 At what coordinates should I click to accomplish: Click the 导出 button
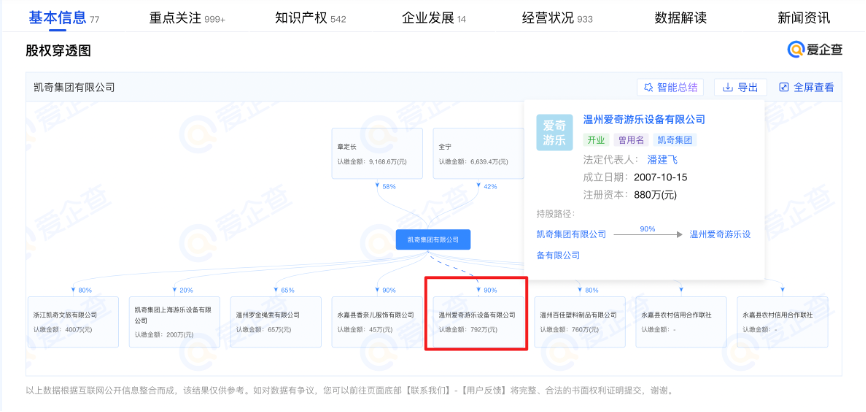[741, 87]
